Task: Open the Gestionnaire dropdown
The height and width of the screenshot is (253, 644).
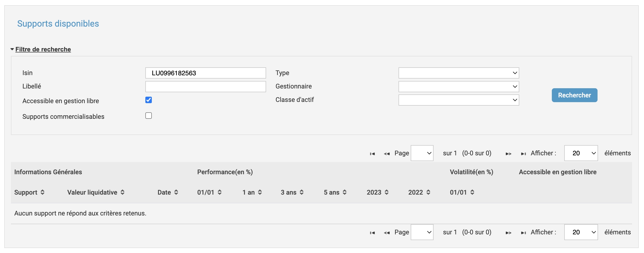Action: point(458,86)
